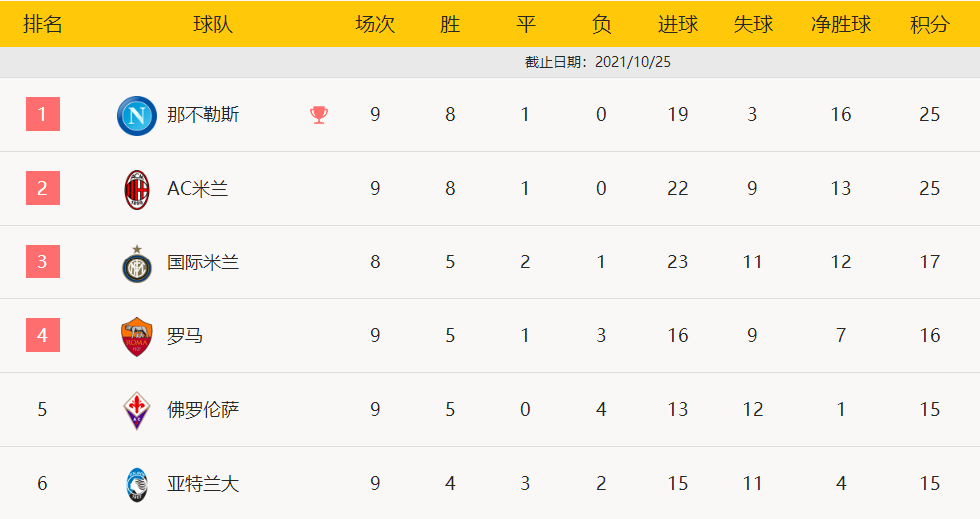Click the red rank 1 badge
This screenshot has height=519, width=980.
pyautogui.click(x=42, y=114)
